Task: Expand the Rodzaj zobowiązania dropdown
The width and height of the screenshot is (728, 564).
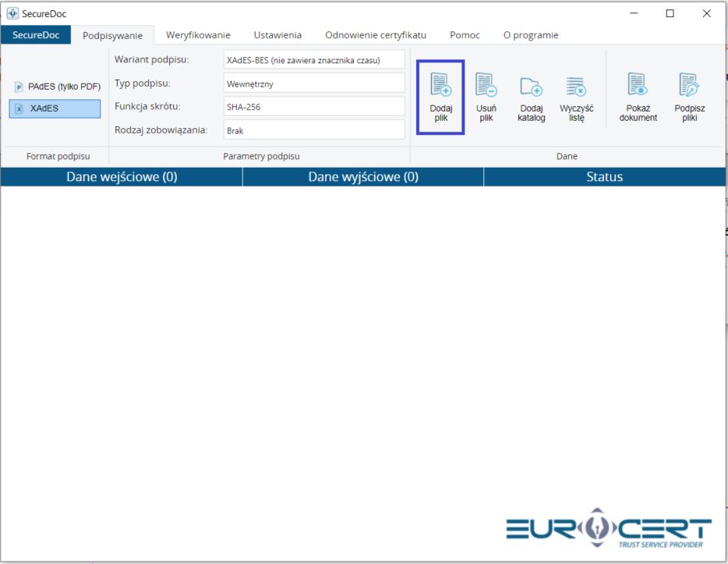Action: [x=314, y=130]
